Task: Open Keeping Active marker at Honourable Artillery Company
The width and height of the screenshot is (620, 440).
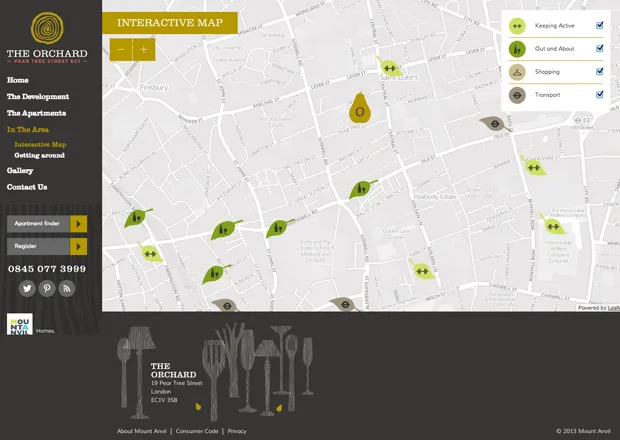Action: (554, 225)
